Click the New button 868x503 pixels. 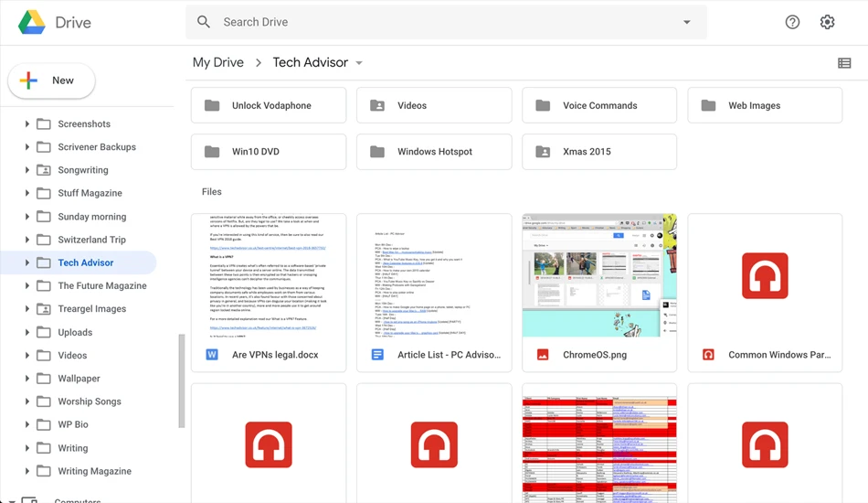(x=51, y=80)
